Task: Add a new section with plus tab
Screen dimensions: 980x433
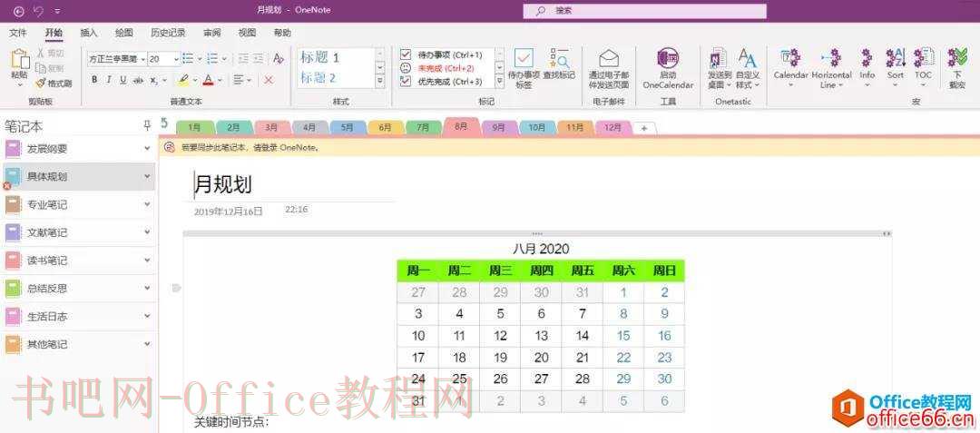Action: coord(644,127)
